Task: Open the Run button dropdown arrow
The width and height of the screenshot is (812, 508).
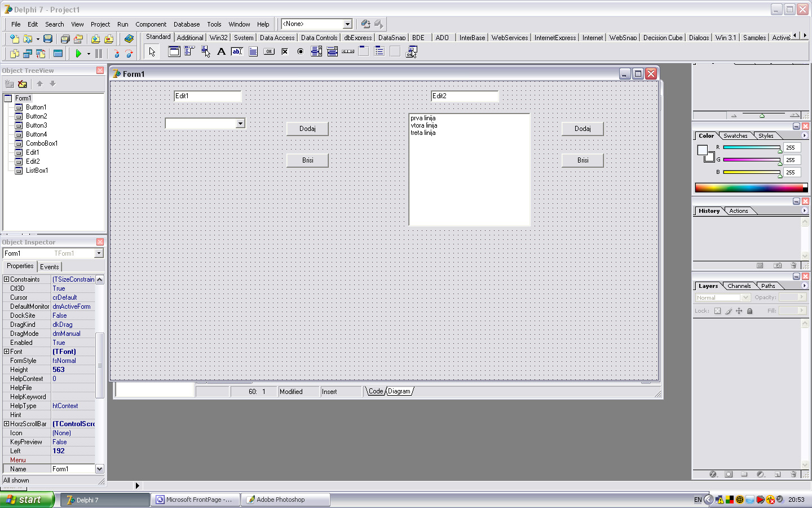Action: coord(89,54)
